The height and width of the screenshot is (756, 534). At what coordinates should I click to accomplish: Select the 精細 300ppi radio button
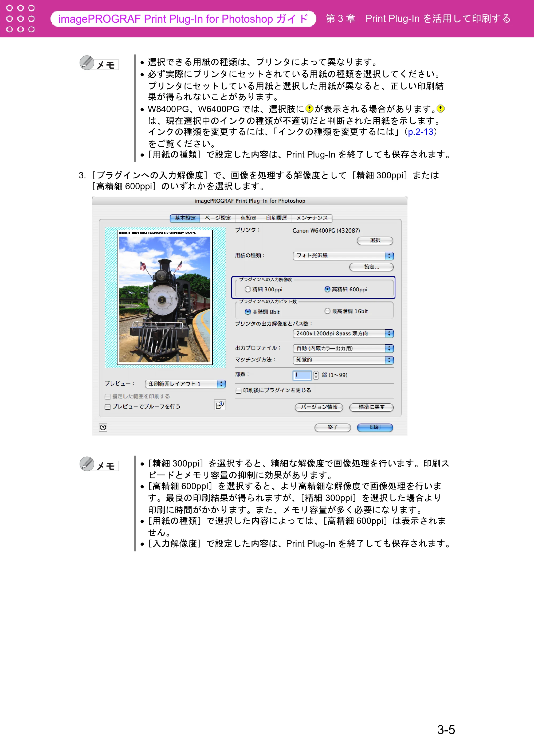pos(248,289)
